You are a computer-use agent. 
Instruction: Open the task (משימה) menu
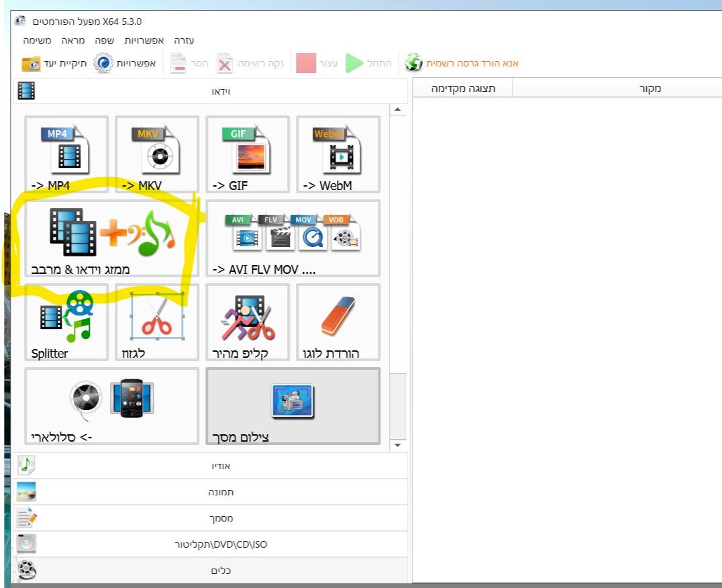click(x=37, y=40)
